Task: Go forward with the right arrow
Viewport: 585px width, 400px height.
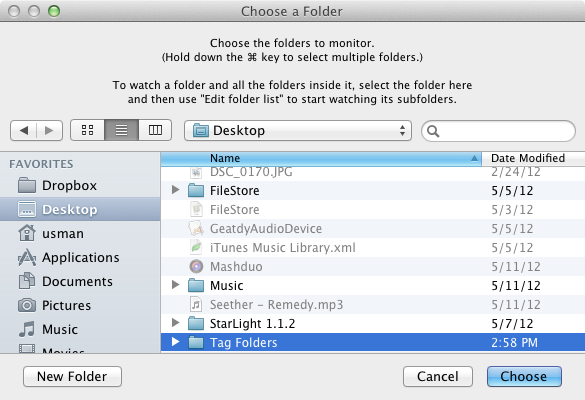Action: [49, 131]
